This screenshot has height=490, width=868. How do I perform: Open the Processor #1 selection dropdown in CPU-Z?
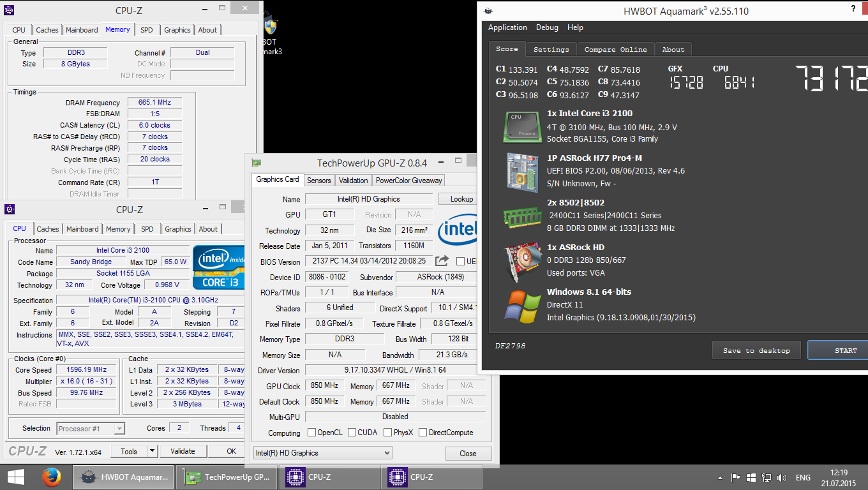(91, 428)
